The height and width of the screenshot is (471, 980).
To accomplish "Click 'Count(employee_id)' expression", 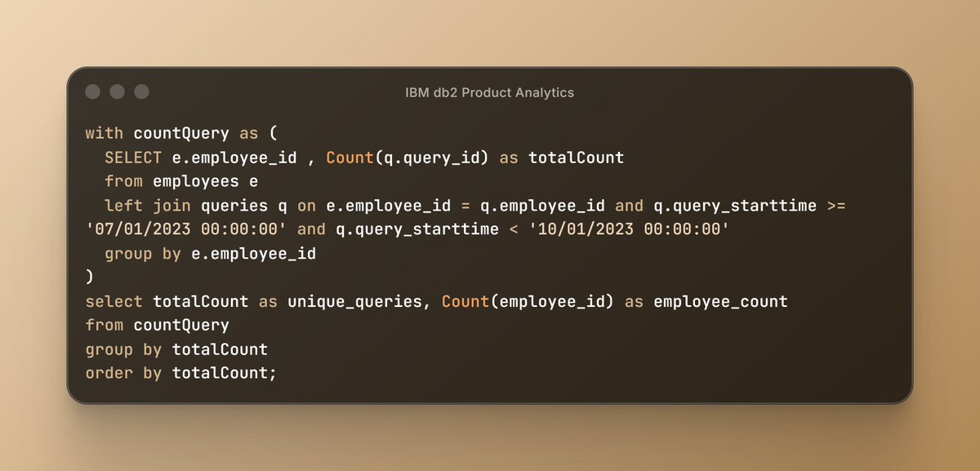I will [x=528, y=302].
